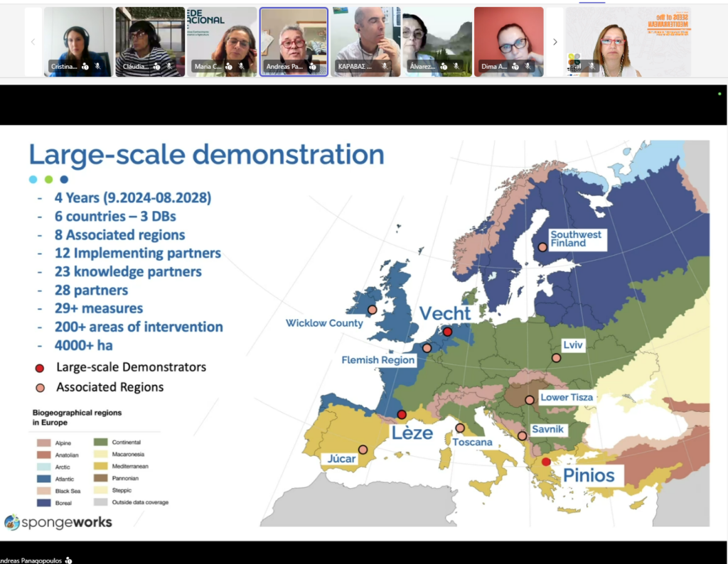
Task: Click the Lviv region map marker
Action: pyautogui.click(x=556, y=357)
